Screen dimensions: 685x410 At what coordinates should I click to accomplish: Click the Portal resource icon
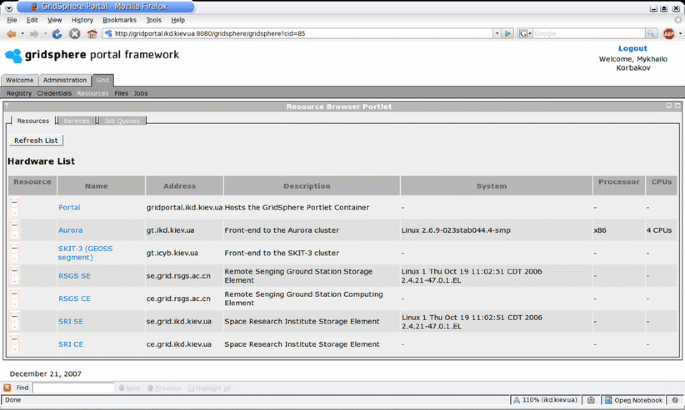point(14,207)
